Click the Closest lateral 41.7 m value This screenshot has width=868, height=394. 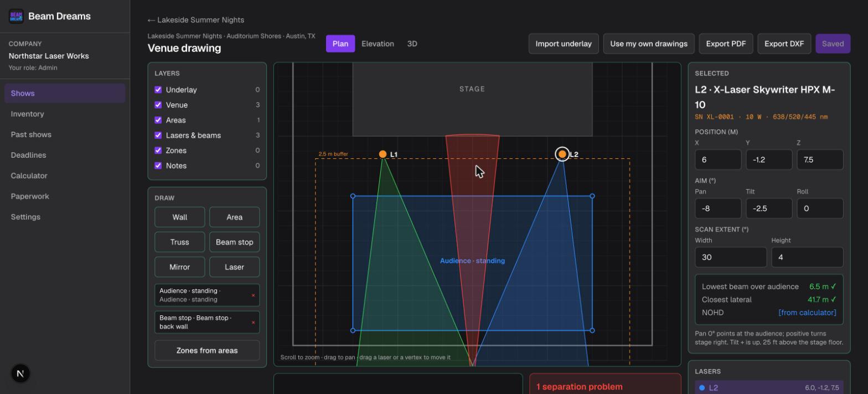(822, 299)
